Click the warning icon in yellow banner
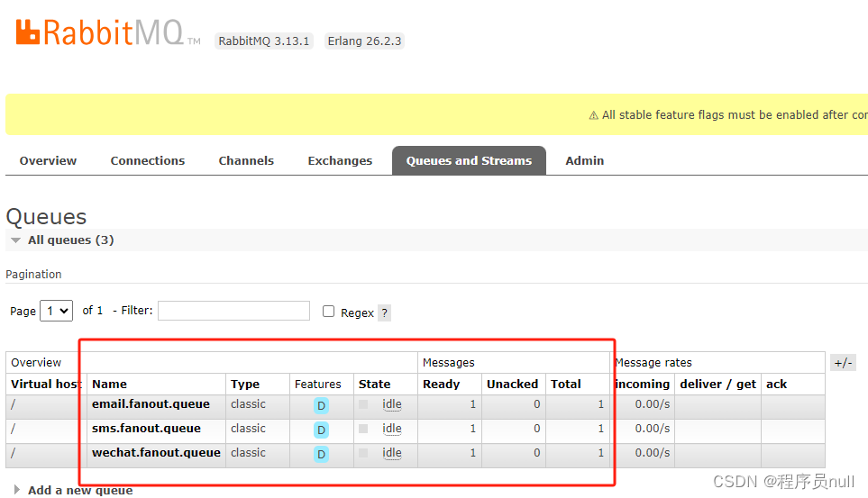Image resolution: width=868 pixels, height=498 pixels. point(593,115)
